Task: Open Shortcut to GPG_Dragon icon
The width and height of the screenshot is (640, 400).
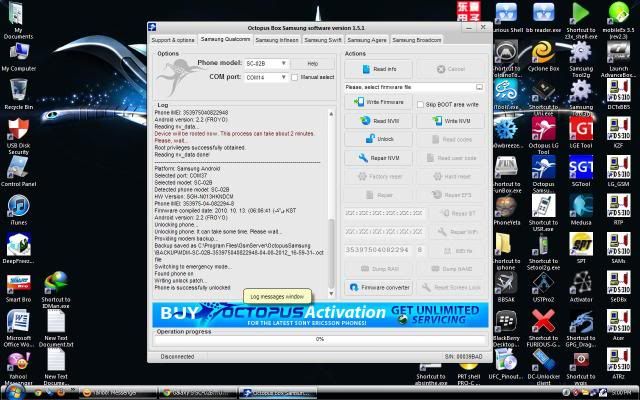Action: pos(581,329)
